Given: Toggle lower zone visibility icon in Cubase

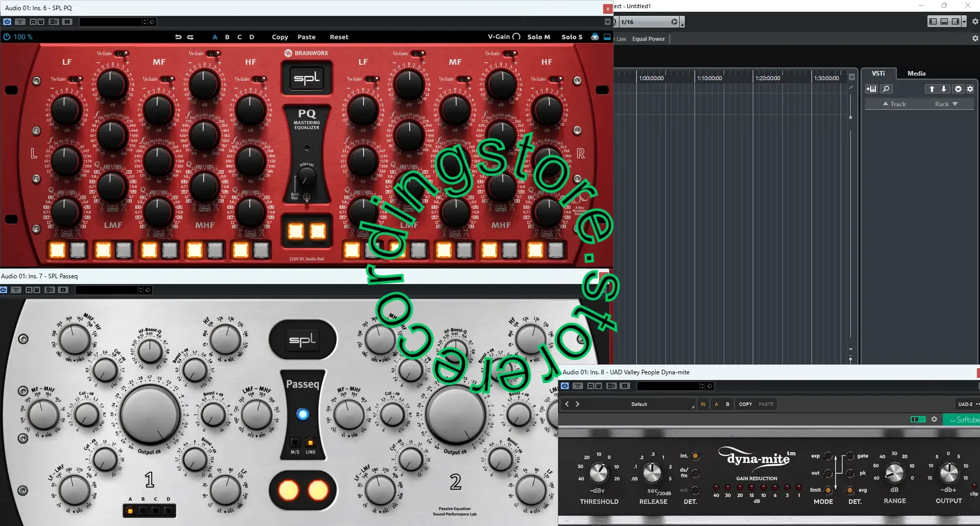Looking at the screenshot, I should click(x=944, y=21).
